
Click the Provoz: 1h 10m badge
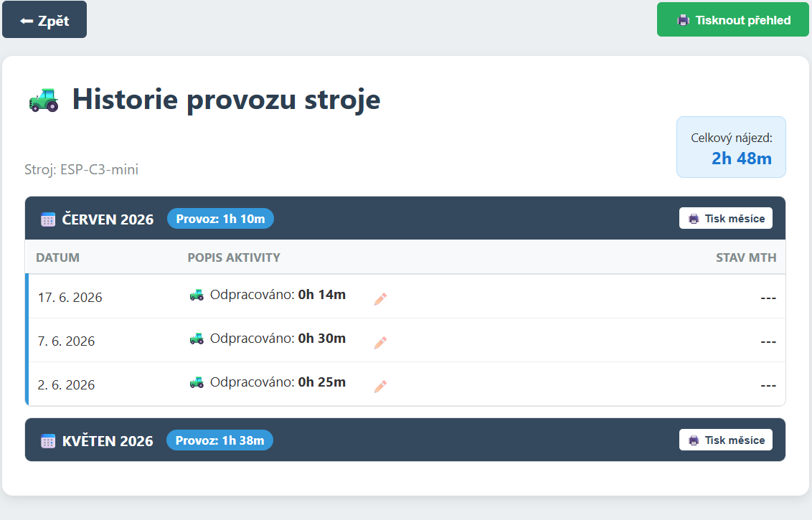click(220, 219)
